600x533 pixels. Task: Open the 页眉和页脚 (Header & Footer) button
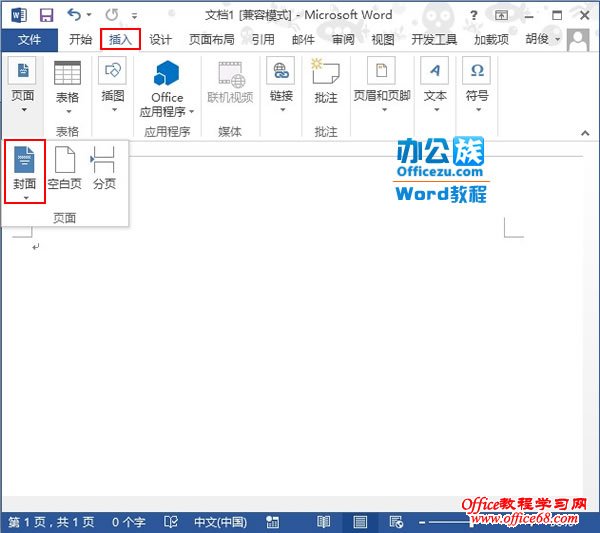point(382,85)
